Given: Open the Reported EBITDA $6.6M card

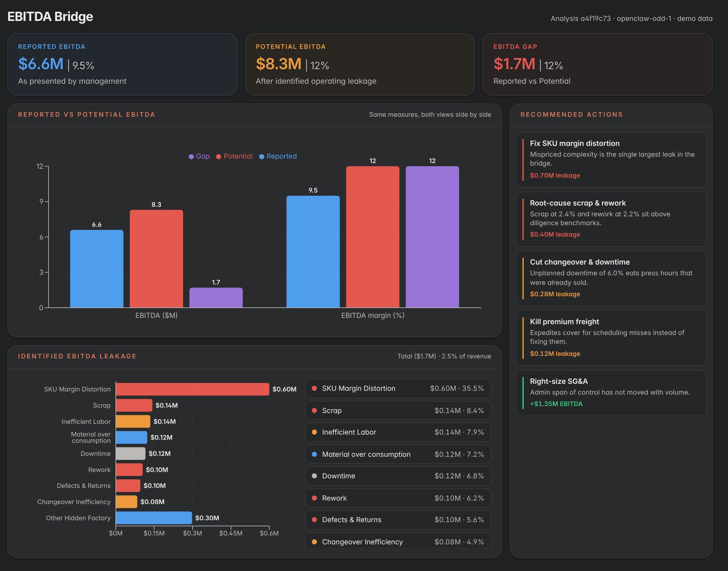Looking at the screenshot, I should 122,64.
